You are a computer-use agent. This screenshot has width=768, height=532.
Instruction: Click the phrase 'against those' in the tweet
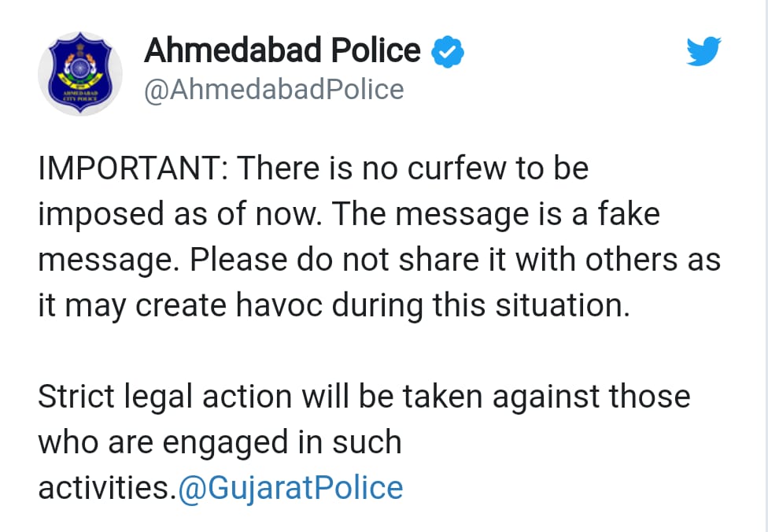(x=591, y=398)
